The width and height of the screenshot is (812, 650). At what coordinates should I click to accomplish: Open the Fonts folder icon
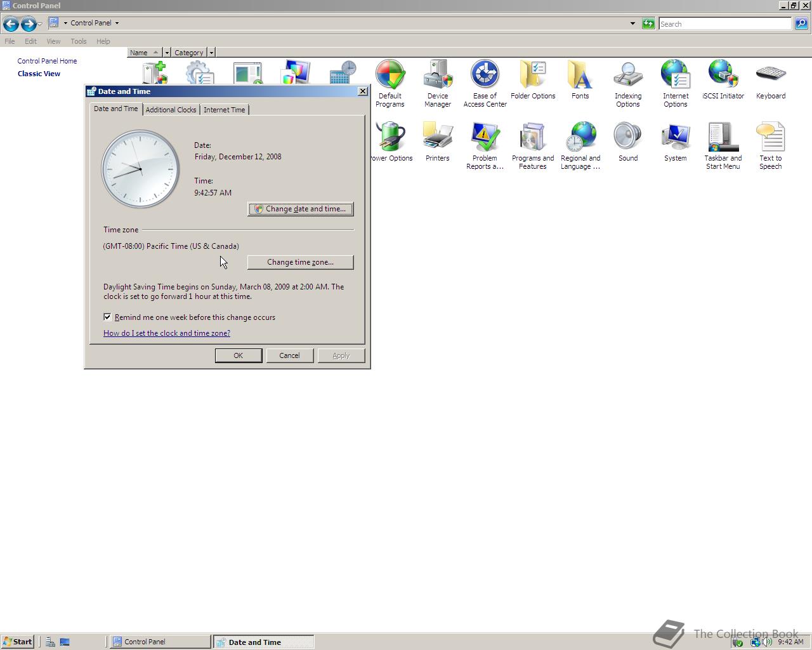580,79
